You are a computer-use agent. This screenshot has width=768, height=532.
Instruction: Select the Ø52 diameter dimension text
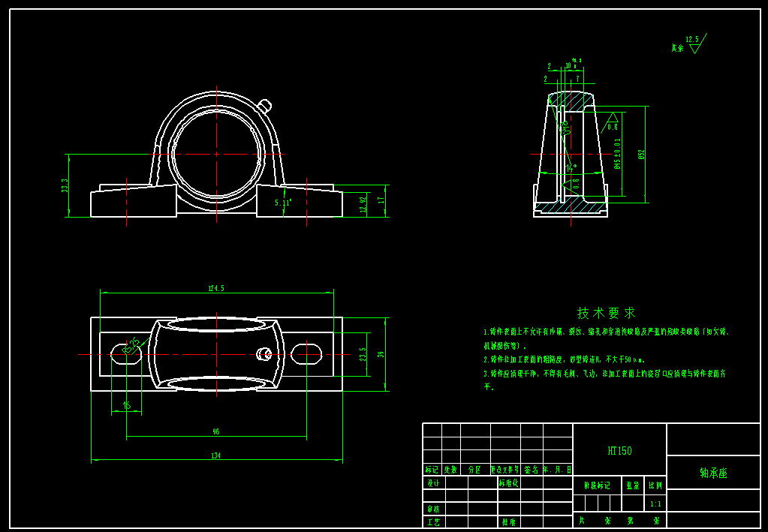[642, 155]
